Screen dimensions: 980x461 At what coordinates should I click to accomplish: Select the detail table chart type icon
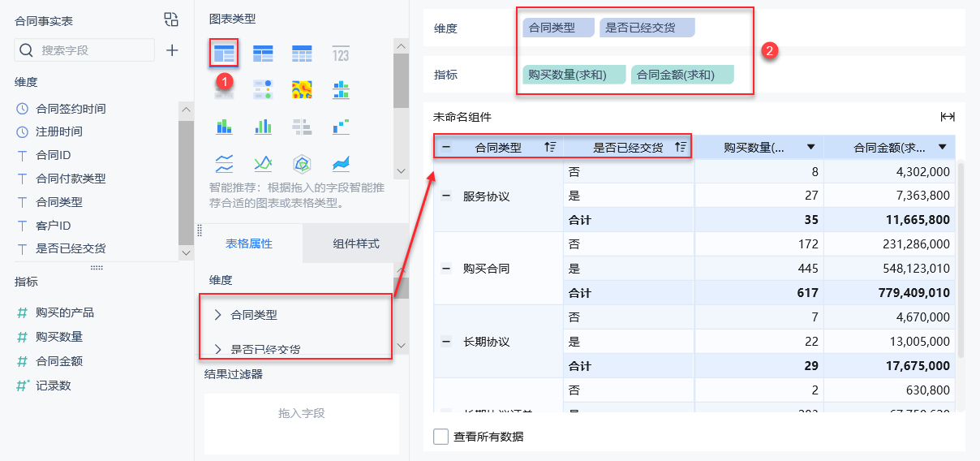click(x=302, y=54)
